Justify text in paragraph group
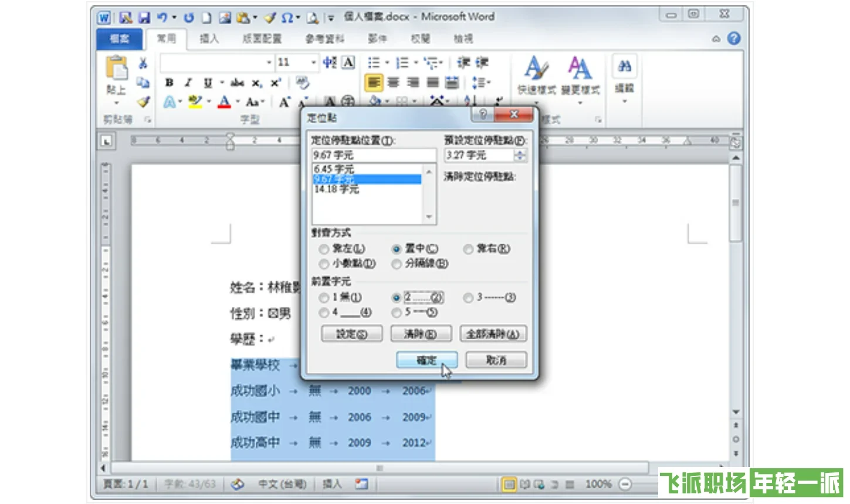 tap(432, 83)
